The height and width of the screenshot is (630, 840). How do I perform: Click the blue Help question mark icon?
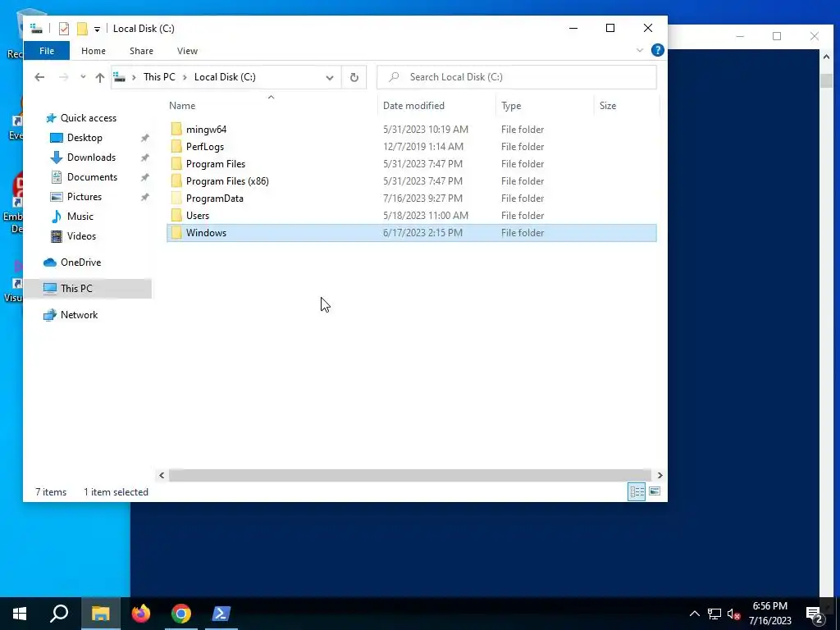click(657, 50)
